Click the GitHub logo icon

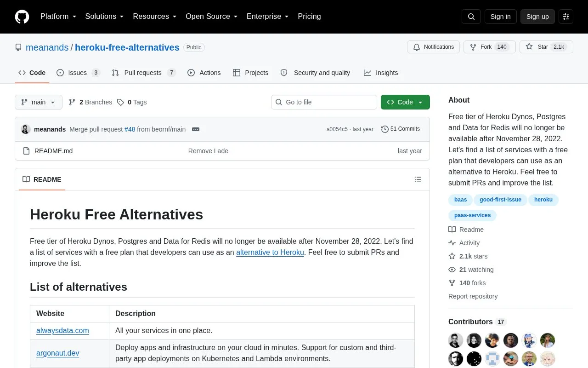[x=22, y=17]
